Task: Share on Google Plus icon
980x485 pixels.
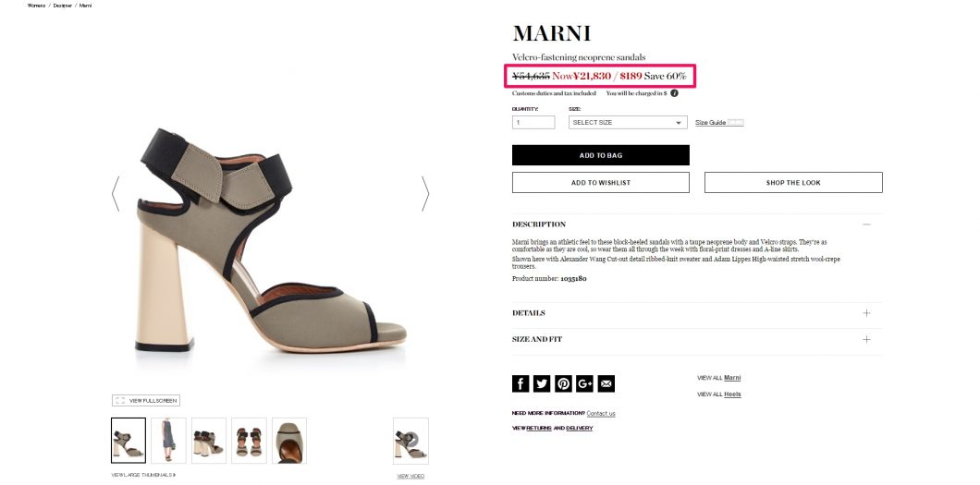Action: 585,384
